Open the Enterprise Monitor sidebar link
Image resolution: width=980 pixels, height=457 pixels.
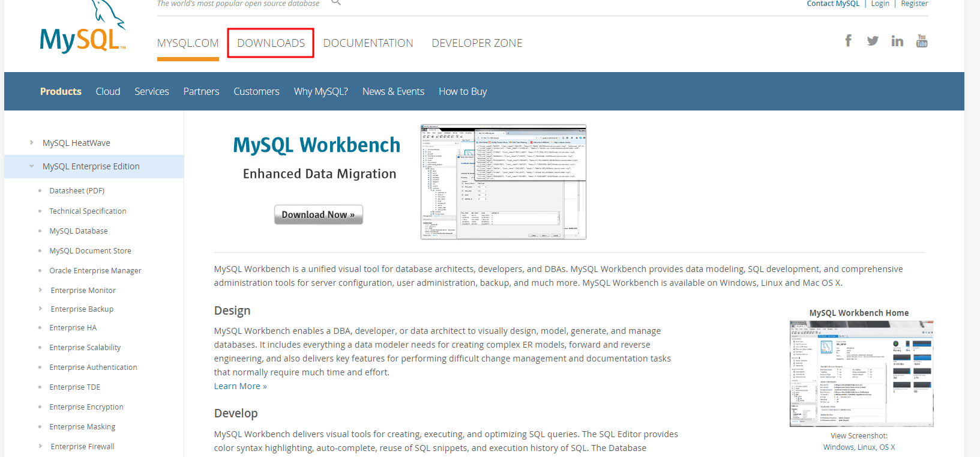tap(83, 290)
